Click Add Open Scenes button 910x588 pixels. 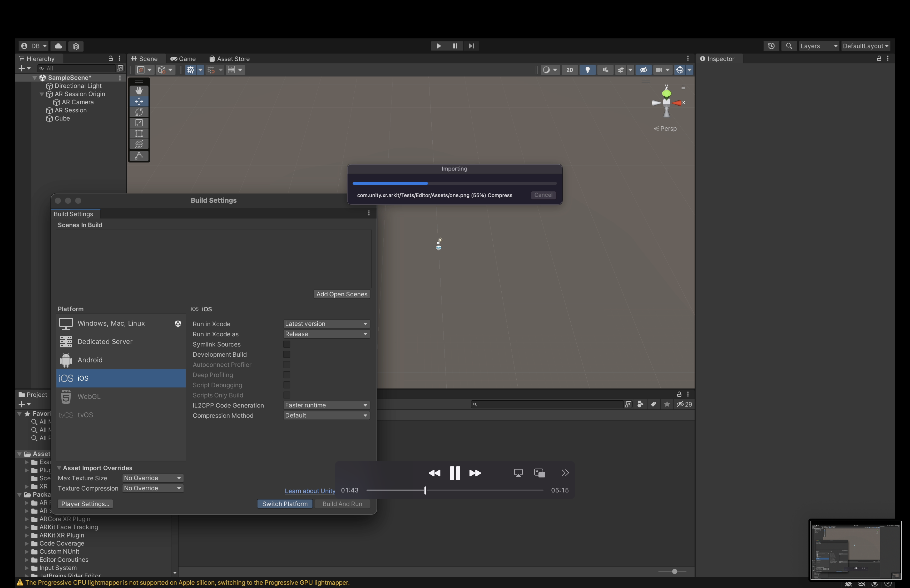(x=342, y=294)
